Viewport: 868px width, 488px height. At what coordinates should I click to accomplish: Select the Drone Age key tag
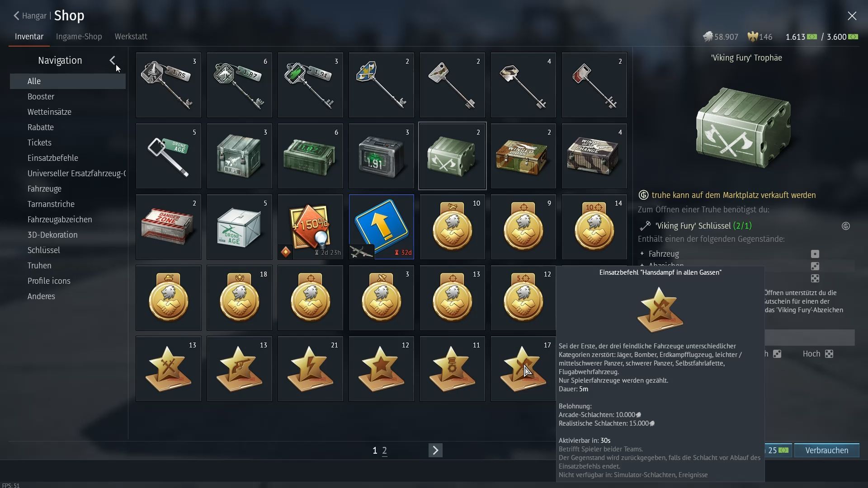(x=168, y=156)
